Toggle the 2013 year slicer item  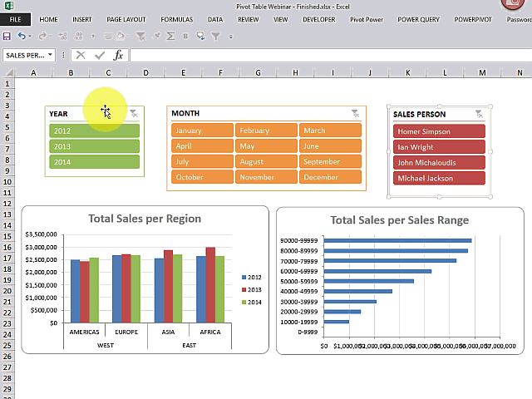pyautogui.click(x=93, y=146)
